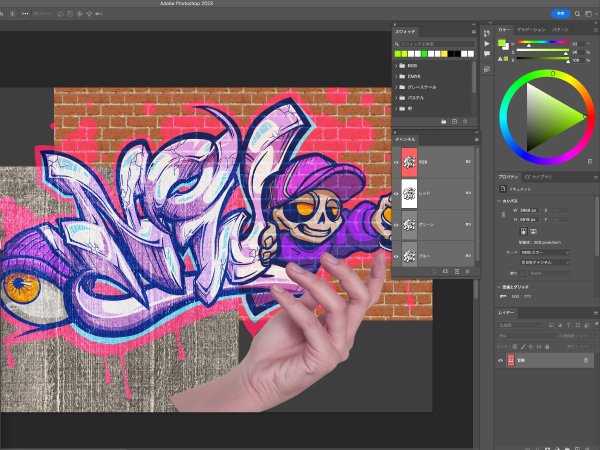
Task: Open the Comments panel speech bubble icon
Action: (487, 54)
